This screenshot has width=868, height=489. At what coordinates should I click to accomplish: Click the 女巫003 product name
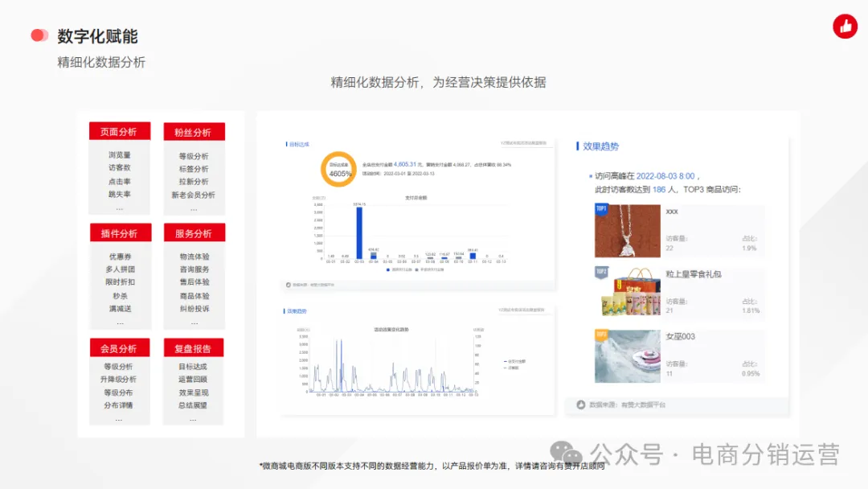tap(681, 337)
